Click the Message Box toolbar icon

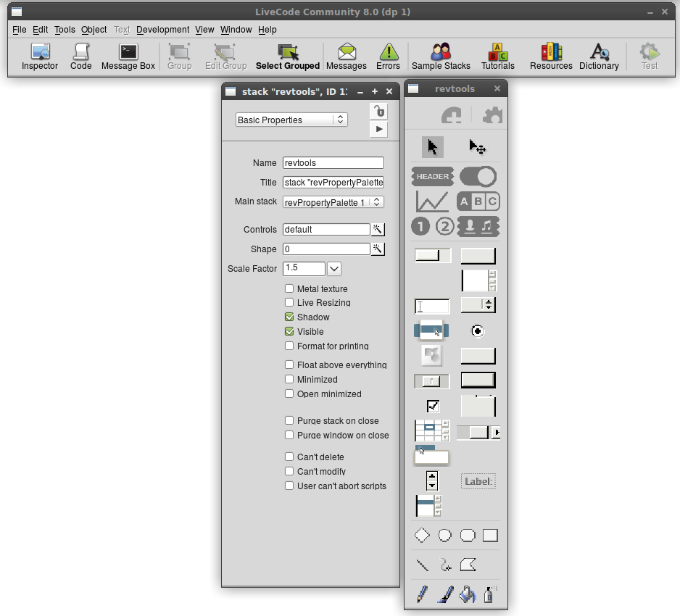pyautogui.click(x=128, y=56)
